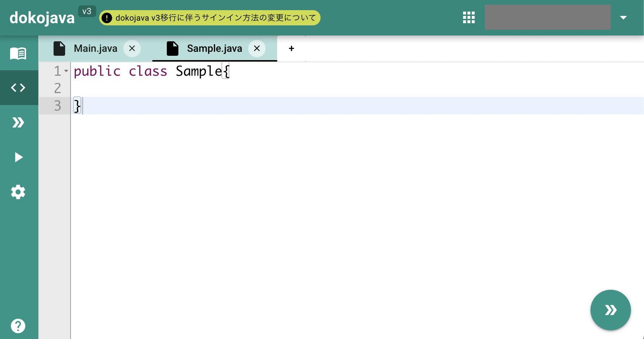Click the apps grid icon in header
Image resolution: width=644 pixels, height=339 pixels.
[469, 17]
